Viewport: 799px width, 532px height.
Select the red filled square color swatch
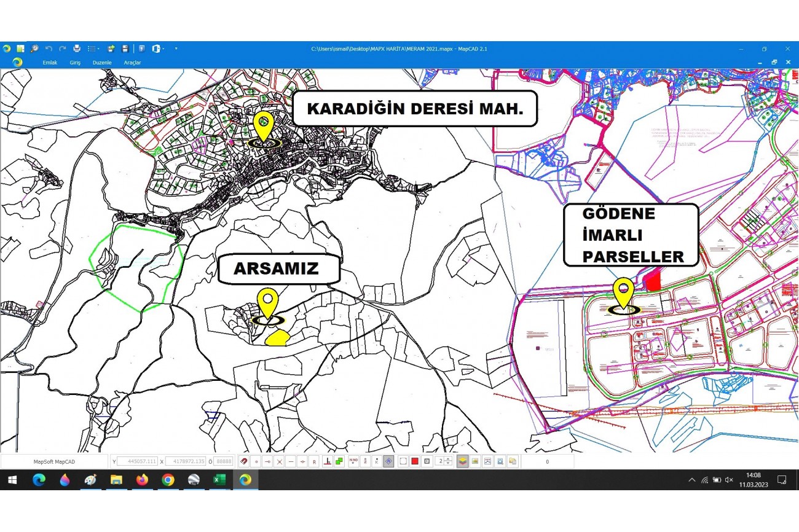tap(415, 461)
